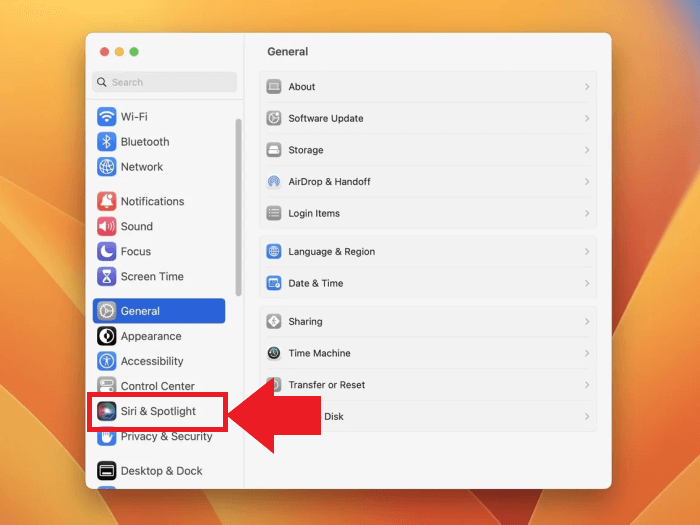Open Time Machine via its chevron
700x525 pixels.
(587, 353)
